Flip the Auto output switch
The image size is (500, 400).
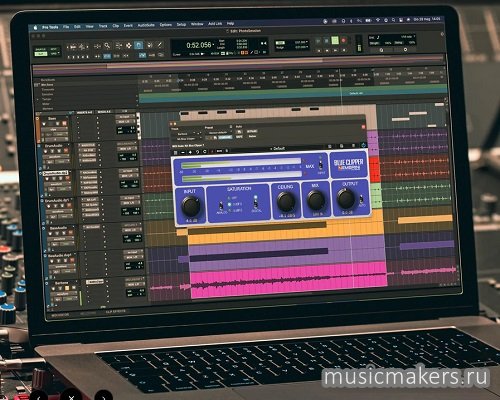(361, 199)
